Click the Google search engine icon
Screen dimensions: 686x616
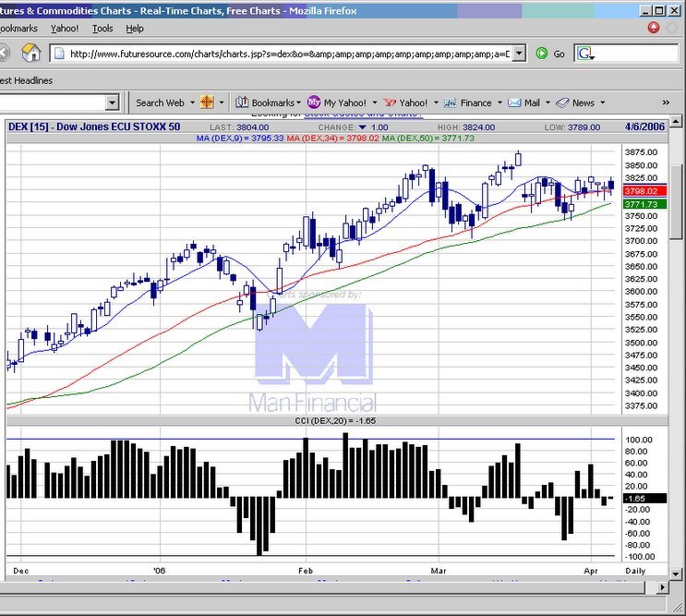tap(585, 54)
